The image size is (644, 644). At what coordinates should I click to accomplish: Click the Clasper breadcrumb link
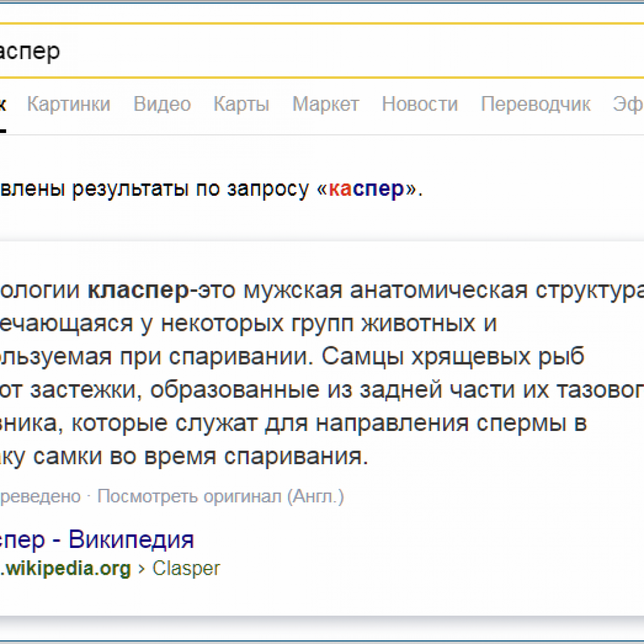(x=186, y=568)
